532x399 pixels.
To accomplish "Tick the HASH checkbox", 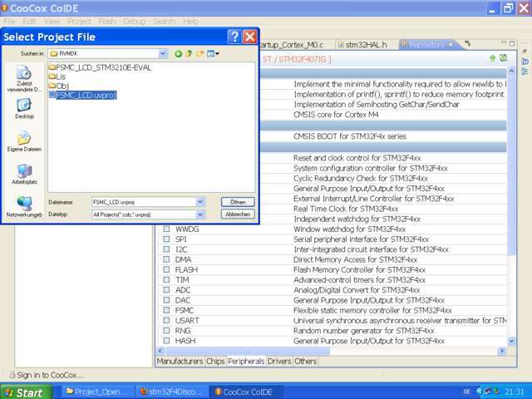I will (x=166, y=341).
